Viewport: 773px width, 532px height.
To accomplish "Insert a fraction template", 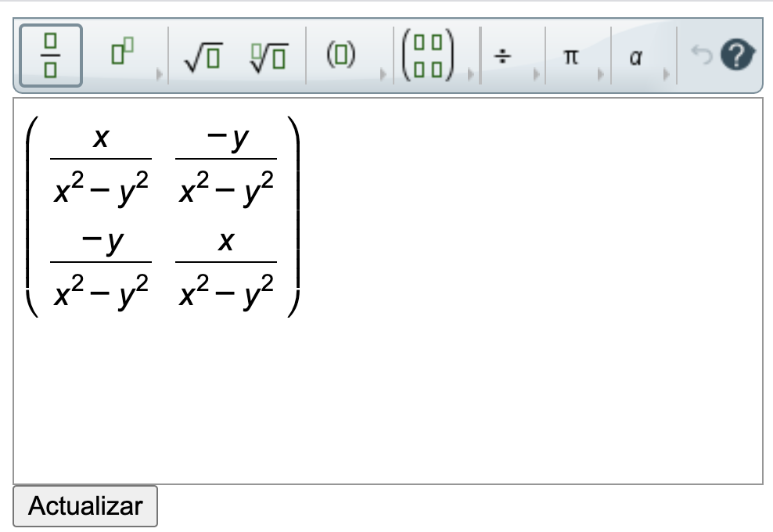I will click(51, 56).
